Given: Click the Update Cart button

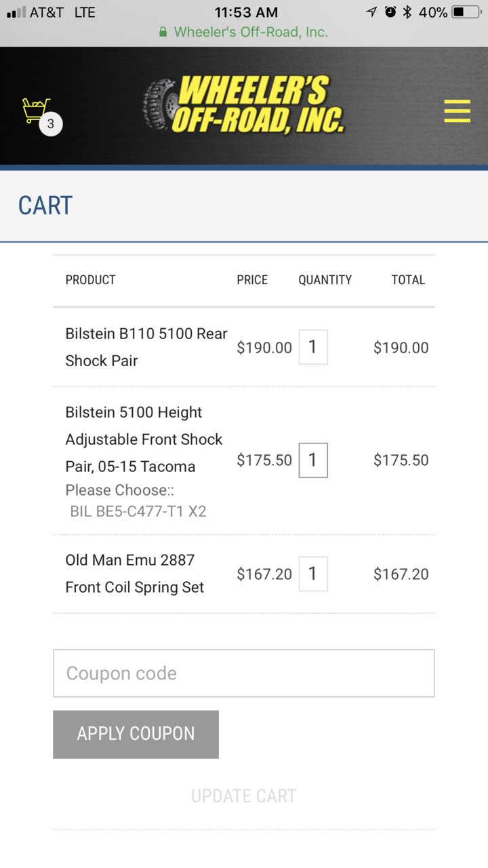Looking at the screenshot, I should click(244, 795).
